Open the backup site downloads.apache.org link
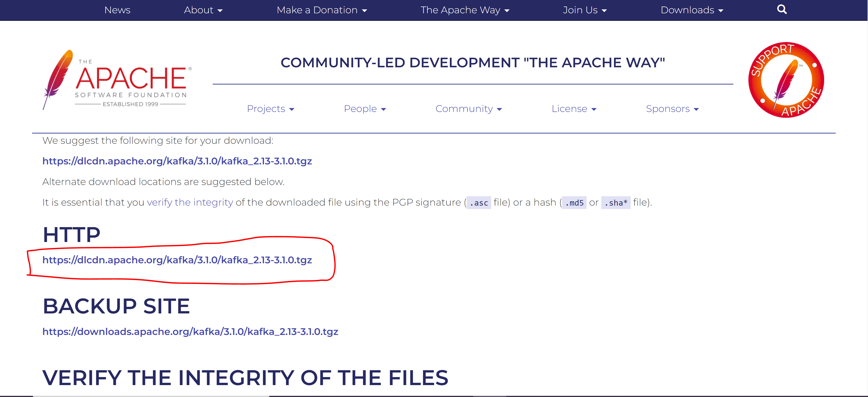Screen dimensions: 868x397 click(x=190, y=332)
